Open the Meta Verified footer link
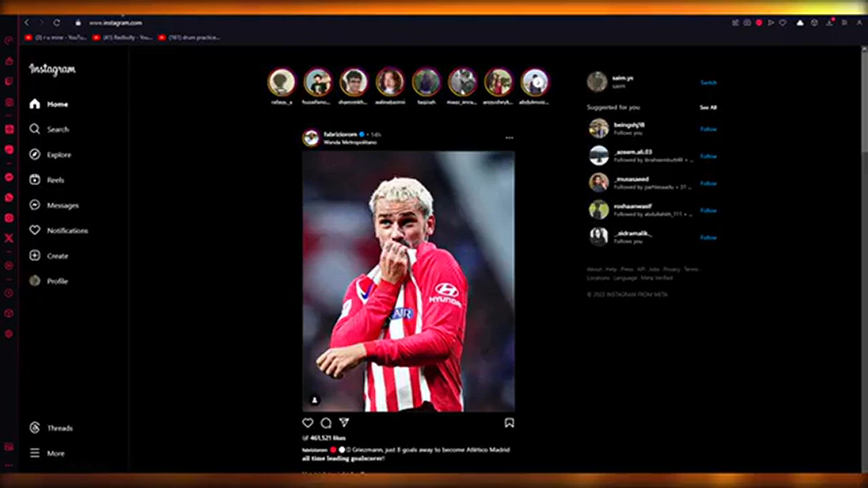Screen dimensions: 868x488 (x=656, y=278)
